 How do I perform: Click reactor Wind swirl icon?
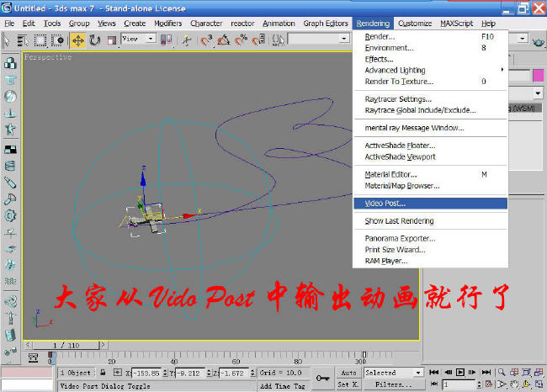click(10, 301)
